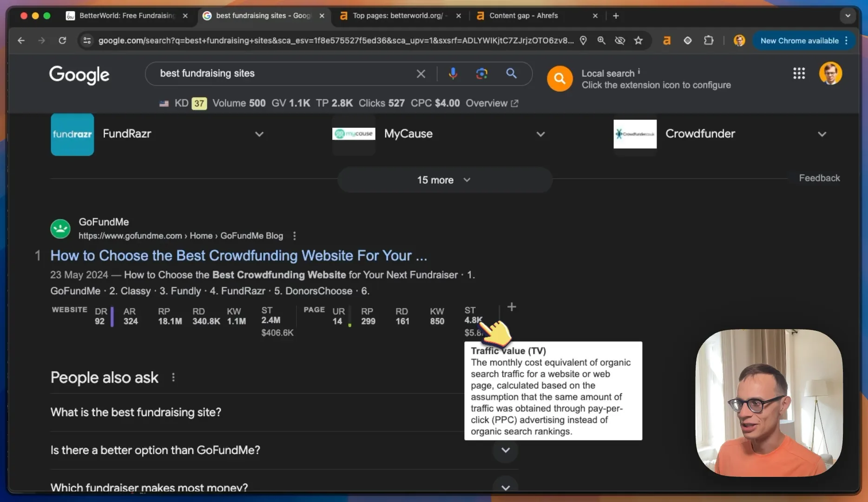Open Google Lens image search icon
The image size is (868, 502).
click(x=482, y=73)
